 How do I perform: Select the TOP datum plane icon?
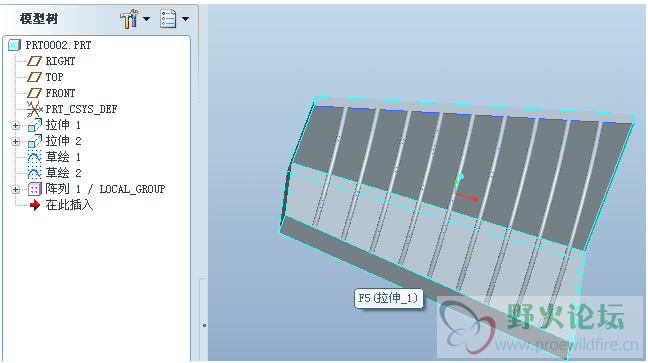(34, 77)
